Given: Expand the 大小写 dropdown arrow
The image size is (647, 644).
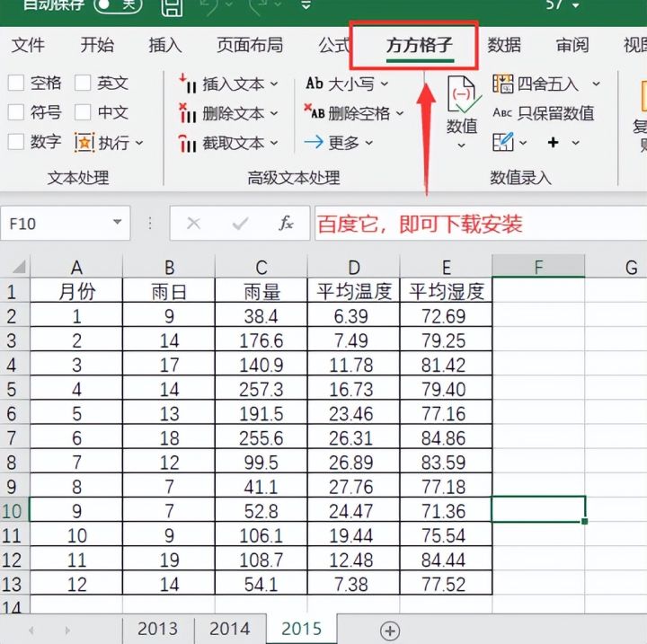Looking at the screenshot, I should coord(385,84).
